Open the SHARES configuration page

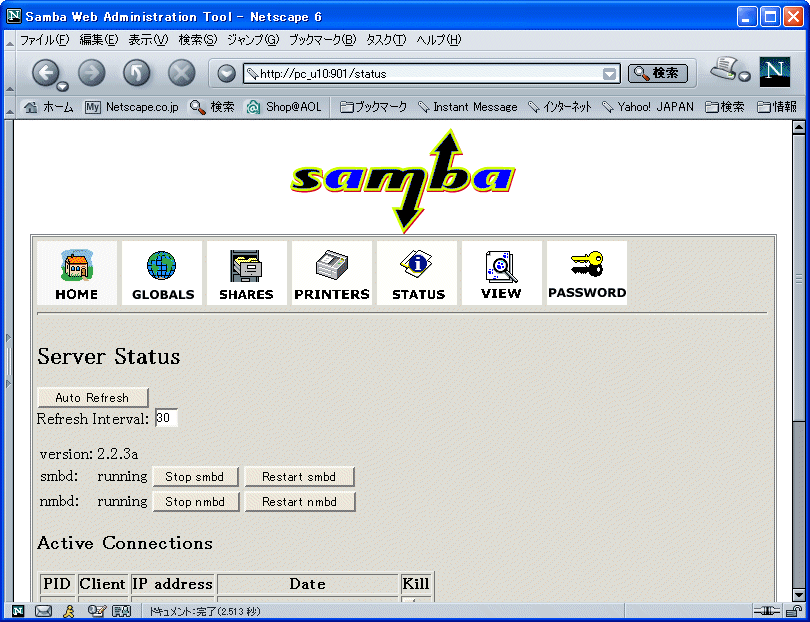click(246, 273)
